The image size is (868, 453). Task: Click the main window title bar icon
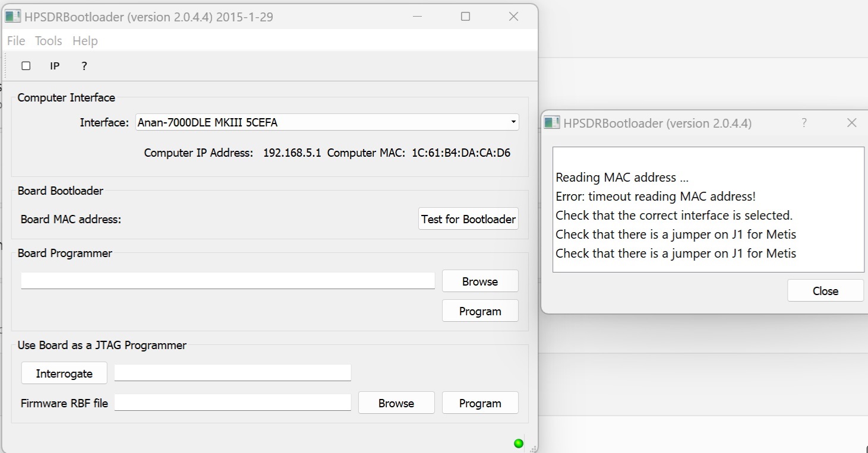(x=12, y=17)
